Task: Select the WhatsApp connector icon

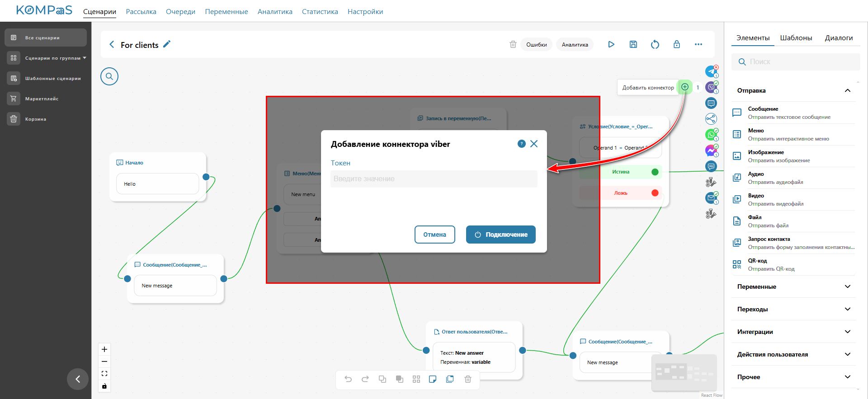Action: tap(711, 135)
